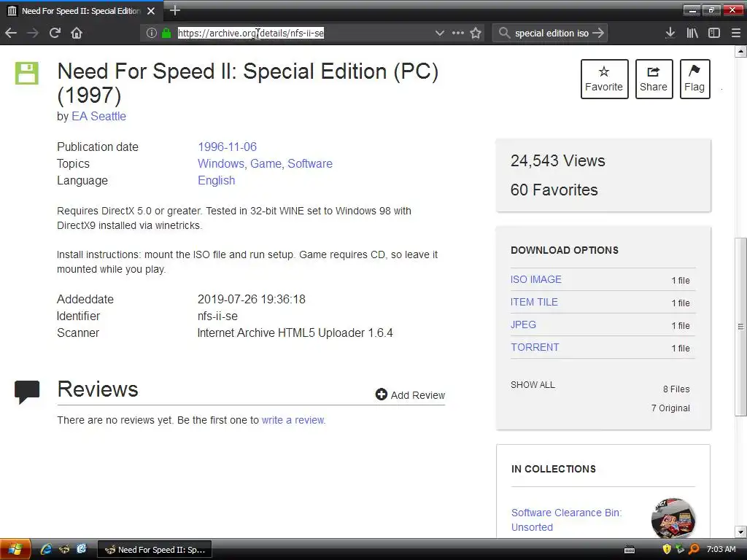Image resolution: width=747 pixels, height=560 pixels.
Task: Open the Software Clearance Bin thumbnail image
Action: click(x=673, y=518)
